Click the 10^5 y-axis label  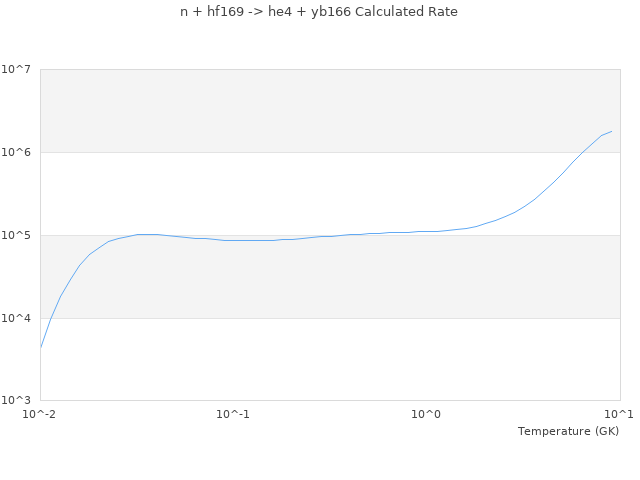15,235
